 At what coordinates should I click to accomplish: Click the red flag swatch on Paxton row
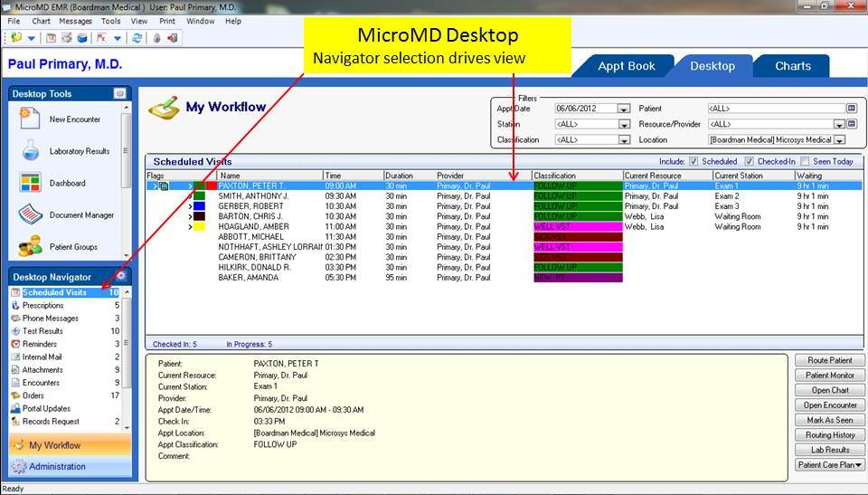pyautogui.click(x=211, y=186)
